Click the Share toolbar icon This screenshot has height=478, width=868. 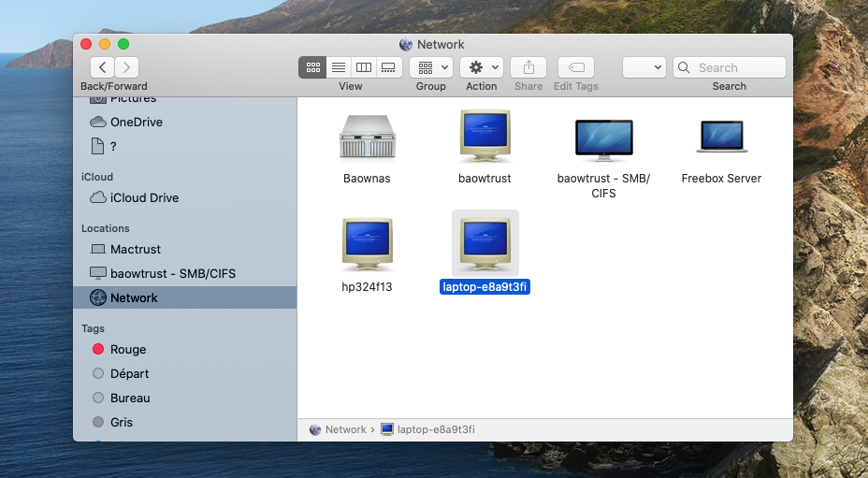coord(528,67)
